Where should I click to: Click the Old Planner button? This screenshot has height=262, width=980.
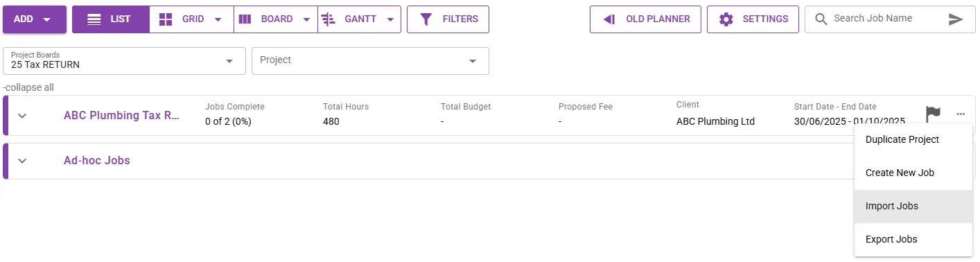point(645,19)
